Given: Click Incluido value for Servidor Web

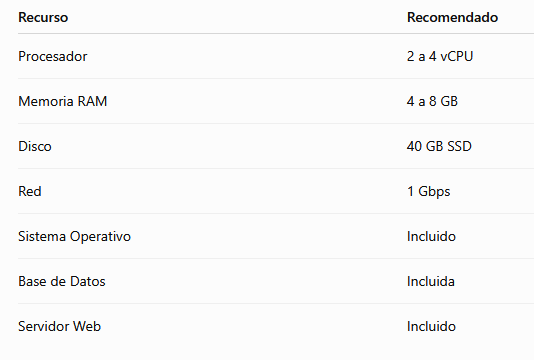Looking at the screenshot, I should [431, 326].
